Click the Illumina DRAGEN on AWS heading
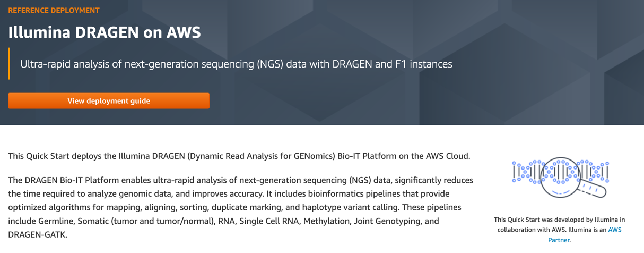The height and width of the screenshot is (253, 644). [105, 32]
